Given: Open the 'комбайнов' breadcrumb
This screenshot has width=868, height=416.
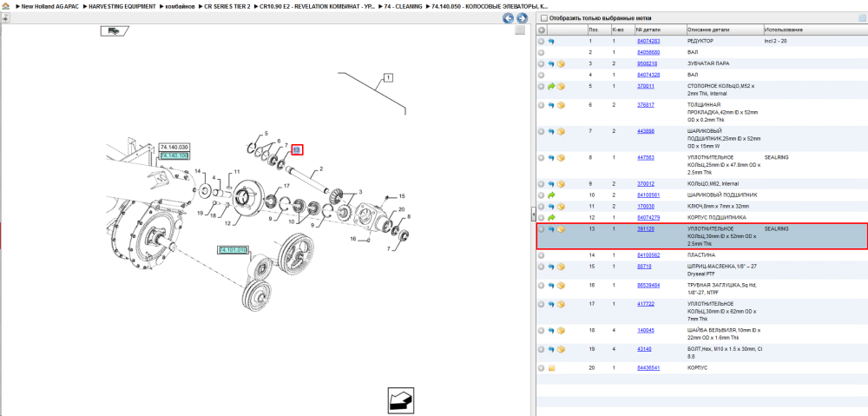Looking at the screenshot, I should point(180,5).
